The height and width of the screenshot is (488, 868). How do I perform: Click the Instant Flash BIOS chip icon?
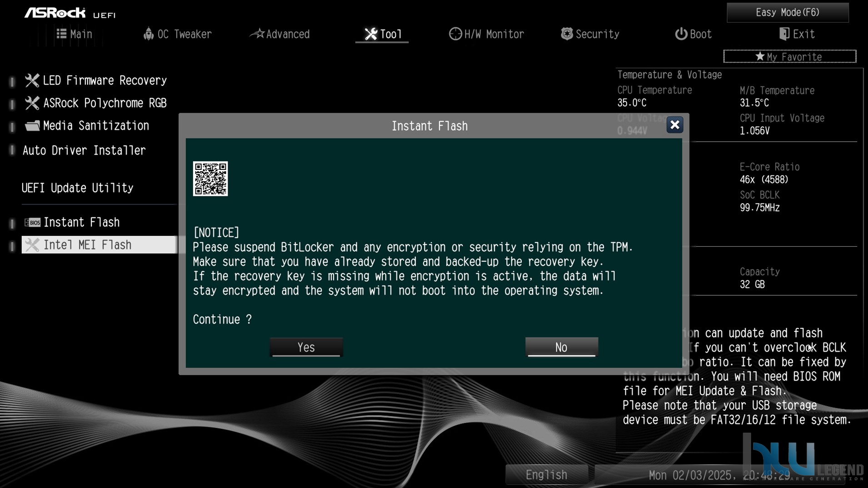click(x=32, y=222)
